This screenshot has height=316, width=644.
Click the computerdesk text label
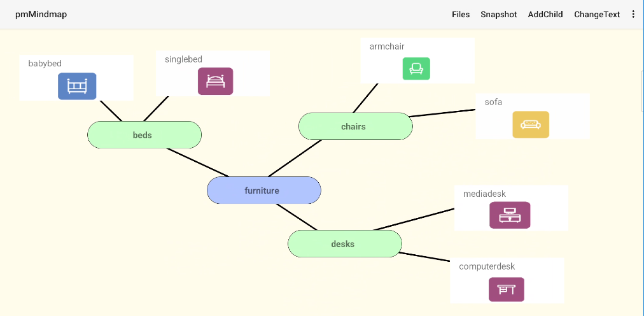(x=487, y=266)
